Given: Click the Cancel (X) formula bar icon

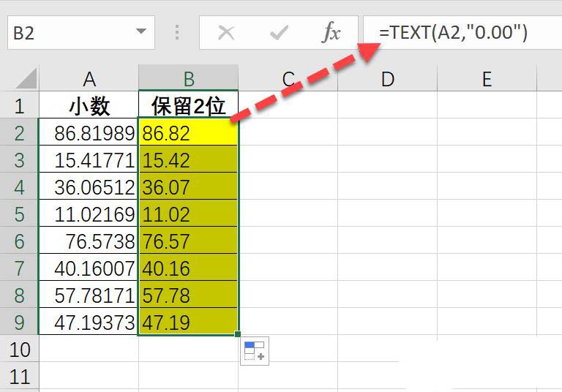Looking at the screenshot, I should (226, 33).
